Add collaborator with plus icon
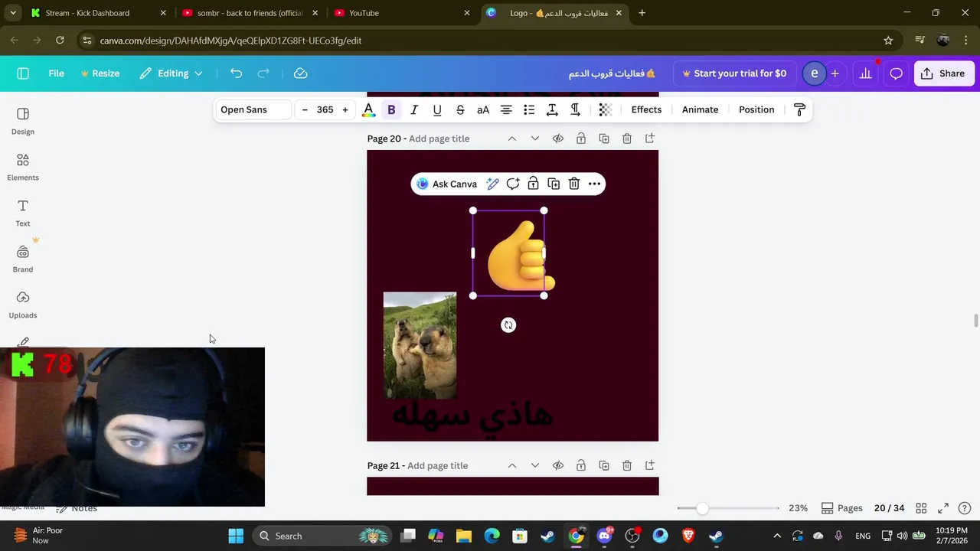This screenshot has height=551, width=980. click(x=835, y=73)
